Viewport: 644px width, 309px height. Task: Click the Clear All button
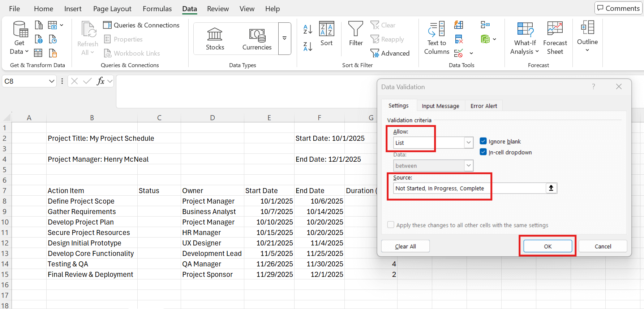[x=405, y=246]
